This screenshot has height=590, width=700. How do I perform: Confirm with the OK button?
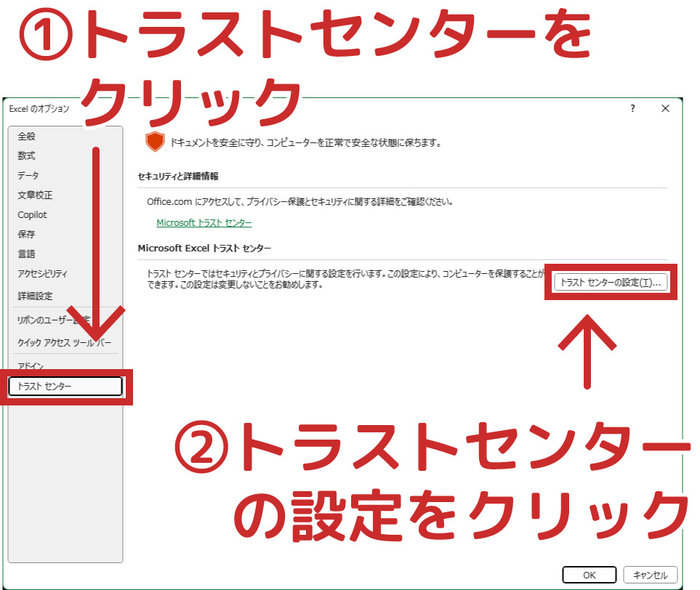pyautogui.click(x=590, y=575)
